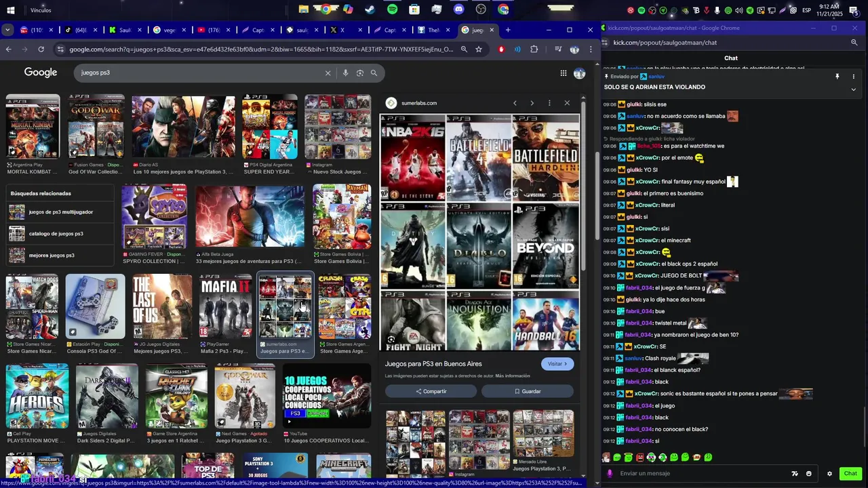The width and height of the screenshot is (868, 488).
Task: Open Chrome tab search dropdown
Action: click(7, 30)
